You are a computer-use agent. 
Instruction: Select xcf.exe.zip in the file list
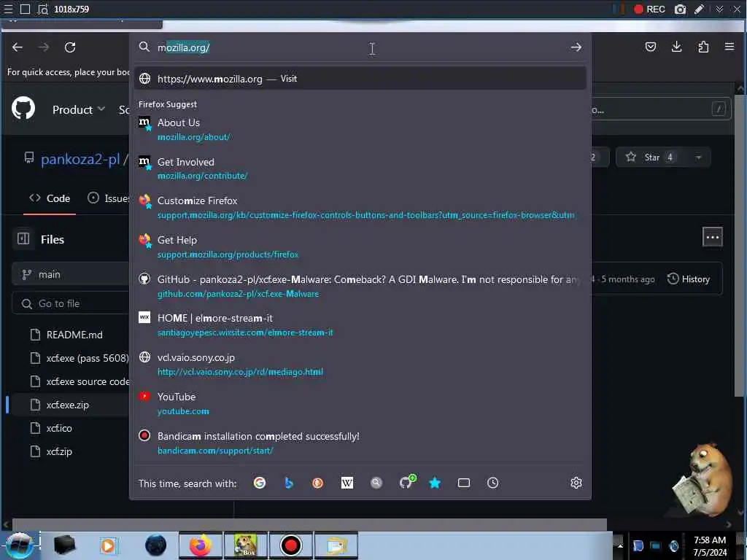tap(68, 405)
